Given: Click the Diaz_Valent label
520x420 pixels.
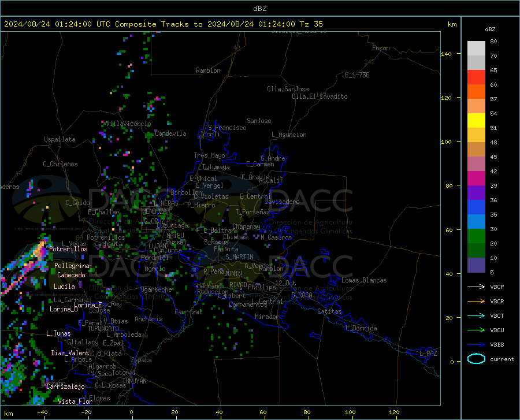Looking at the screenshot, I should [70, 353].
